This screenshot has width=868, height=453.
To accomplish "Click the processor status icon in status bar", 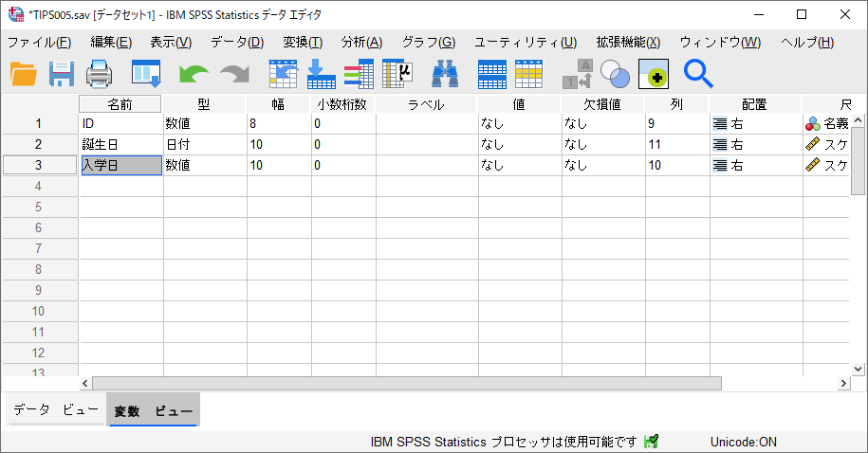I will 652,442.
